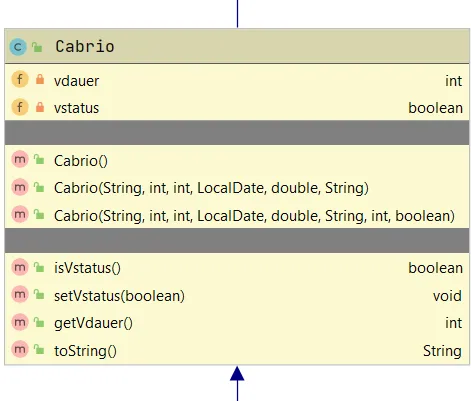This screenshot has width=471, height=401.
Task: Select the six-parameter Cabrio constructor
Action: [x=211, y=188]
